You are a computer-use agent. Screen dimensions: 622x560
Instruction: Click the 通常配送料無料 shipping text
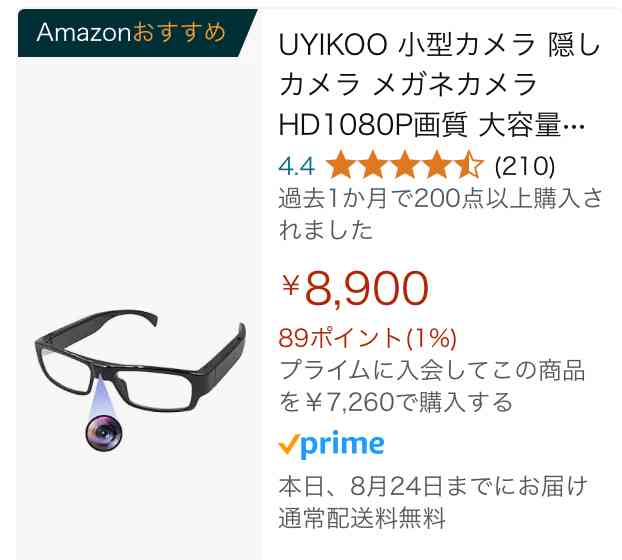pos(362,518)
